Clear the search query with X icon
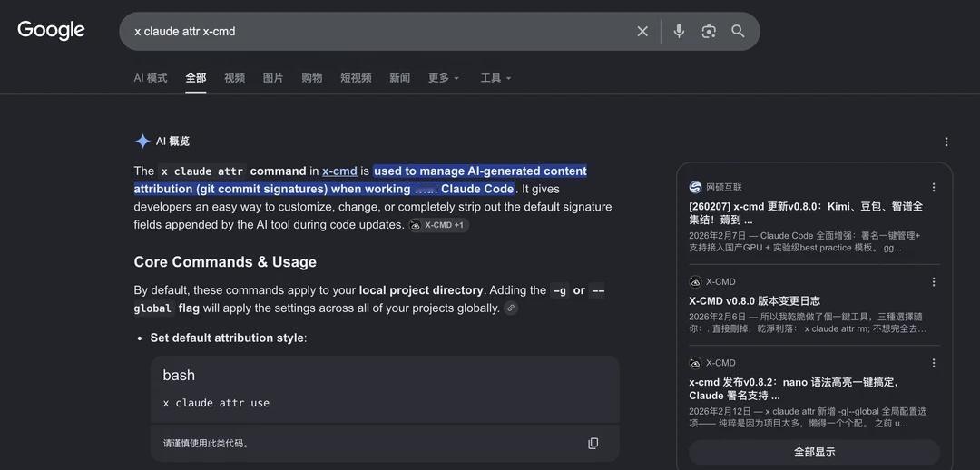 [642, 31]
